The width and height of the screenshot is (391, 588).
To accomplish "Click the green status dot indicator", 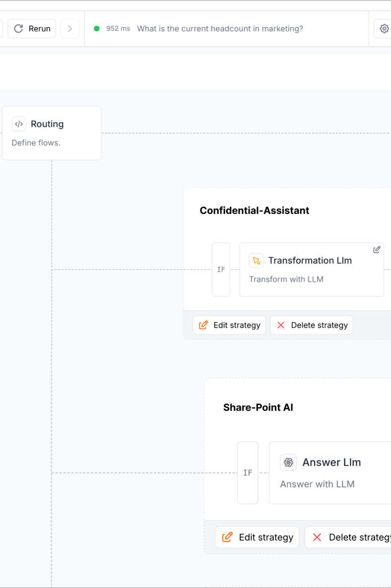I will (x=97, y=29).
